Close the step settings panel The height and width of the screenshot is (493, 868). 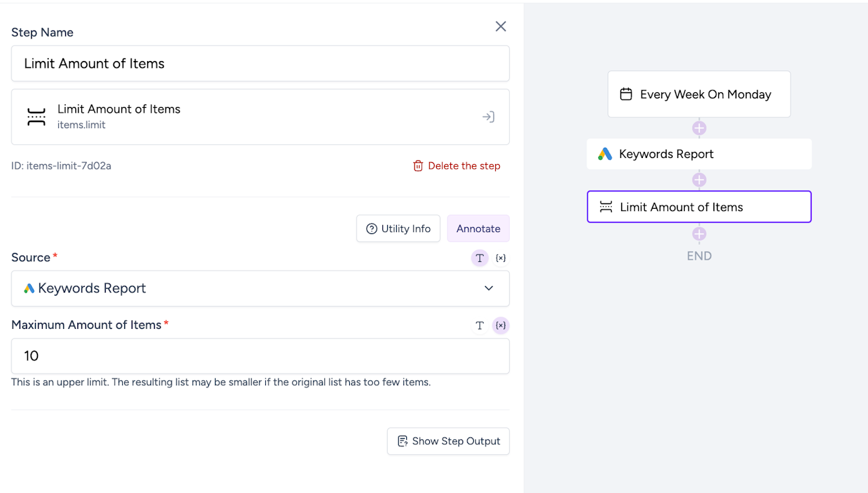coord(500,26)
